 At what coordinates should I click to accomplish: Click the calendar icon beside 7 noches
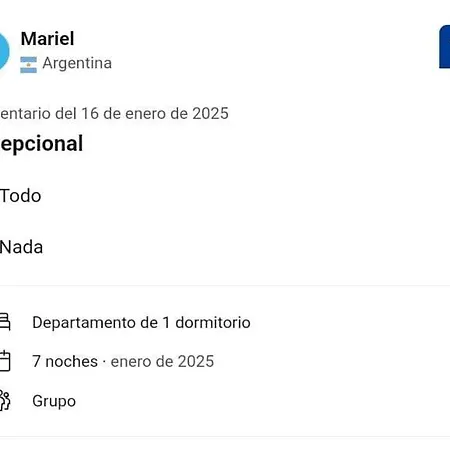click(5, 361)
